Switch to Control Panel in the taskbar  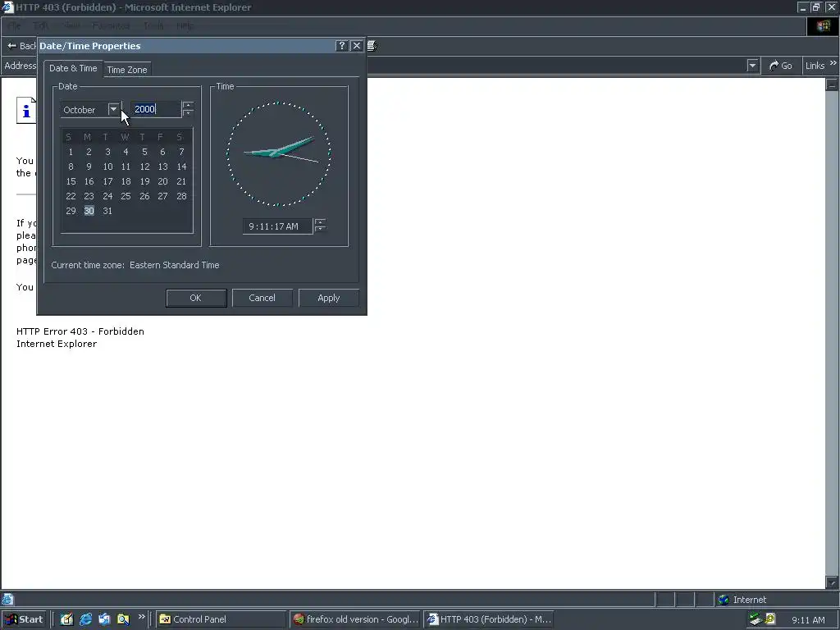(x=221, y=619)
